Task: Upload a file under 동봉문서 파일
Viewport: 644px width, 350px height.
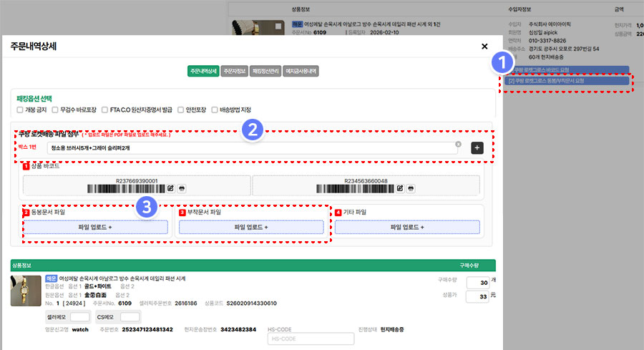Action: [95, 227]
